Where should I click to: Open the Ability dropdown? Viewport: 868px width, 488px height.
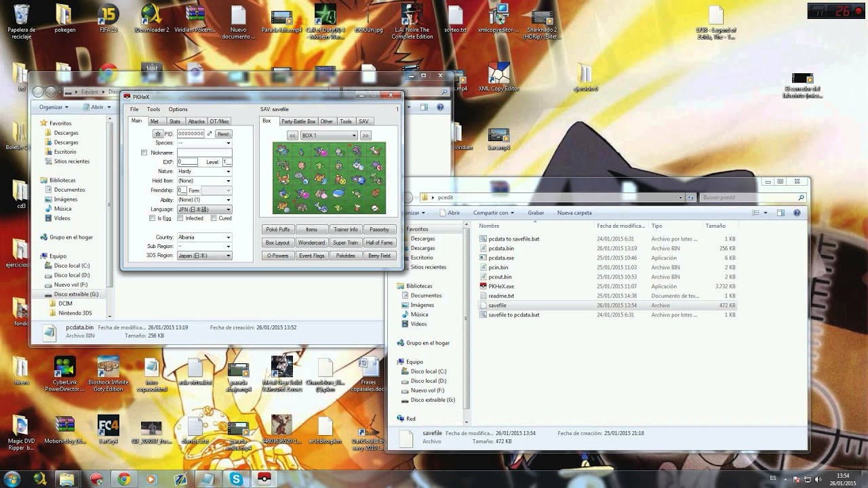[x=204, y=200]
